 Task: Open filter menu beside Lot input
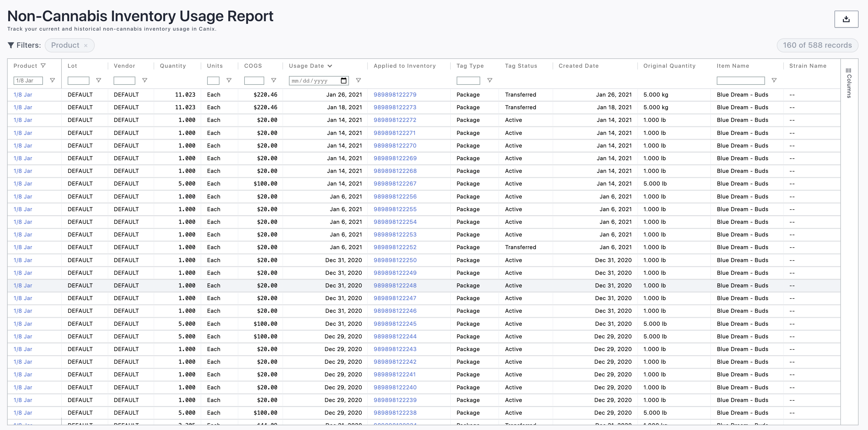pos(98,80)
